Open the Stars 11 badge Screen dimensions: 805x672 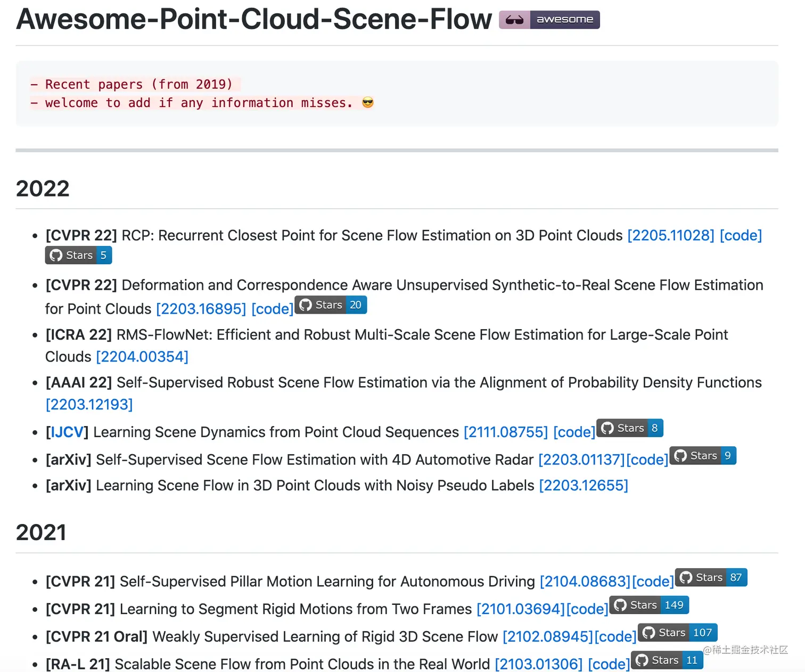(x=667, y=660)
